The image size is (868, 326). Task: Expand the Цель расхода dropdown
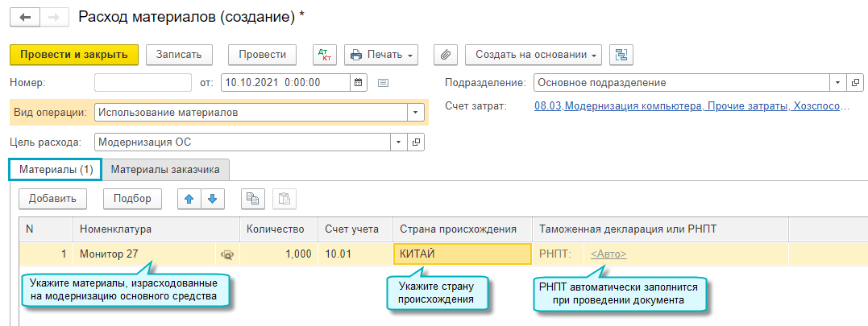[398, 142]
